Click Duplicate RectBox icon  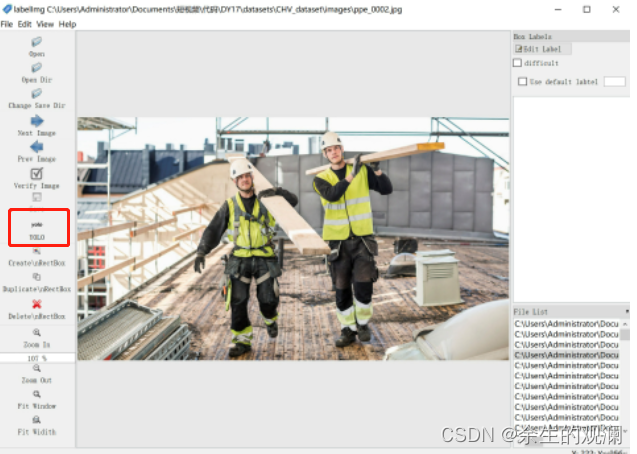(37, 277)
